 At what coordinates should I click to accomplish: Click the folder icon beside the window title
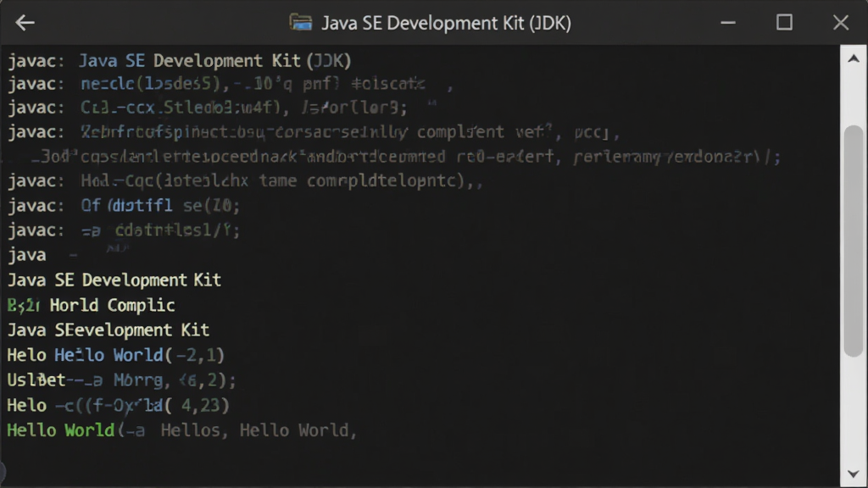coord(301,23)
